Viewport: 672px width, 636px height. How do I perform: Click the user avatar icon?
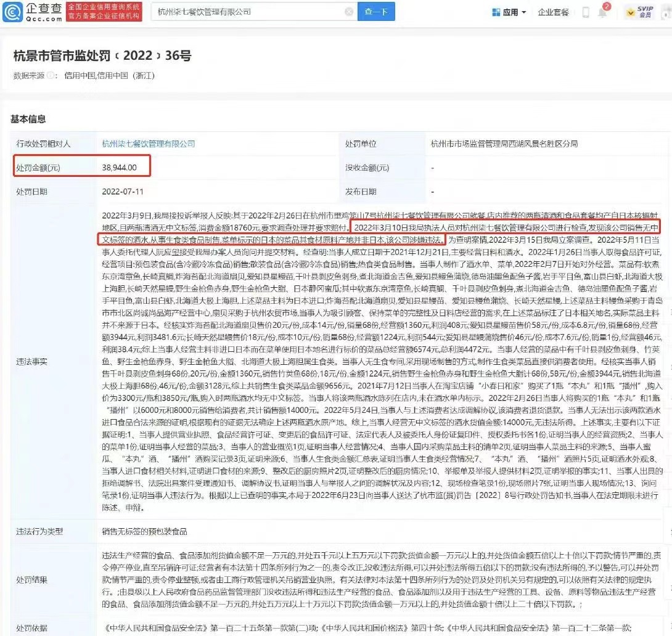click(x=665, y=12)
